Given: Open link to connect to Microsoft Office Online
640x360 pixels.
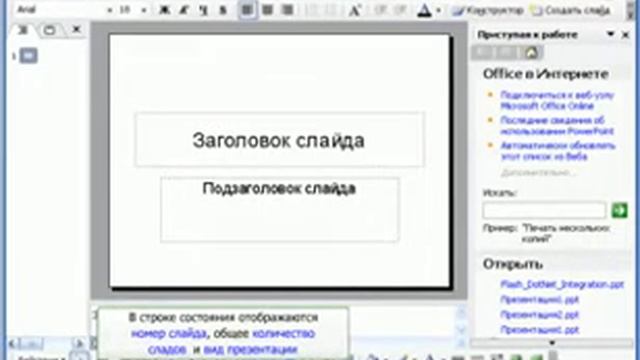Looking at the screenshot, I should coord(557,100).
